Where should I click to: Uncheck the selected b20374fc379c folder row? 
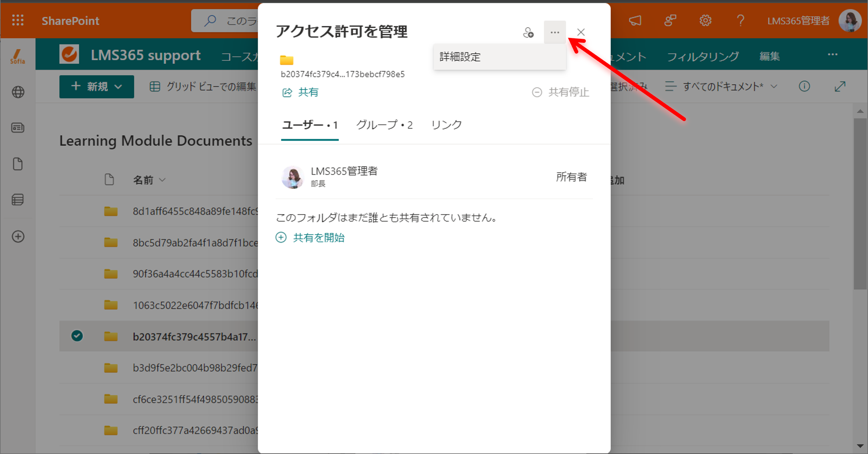tap(77, 336)
